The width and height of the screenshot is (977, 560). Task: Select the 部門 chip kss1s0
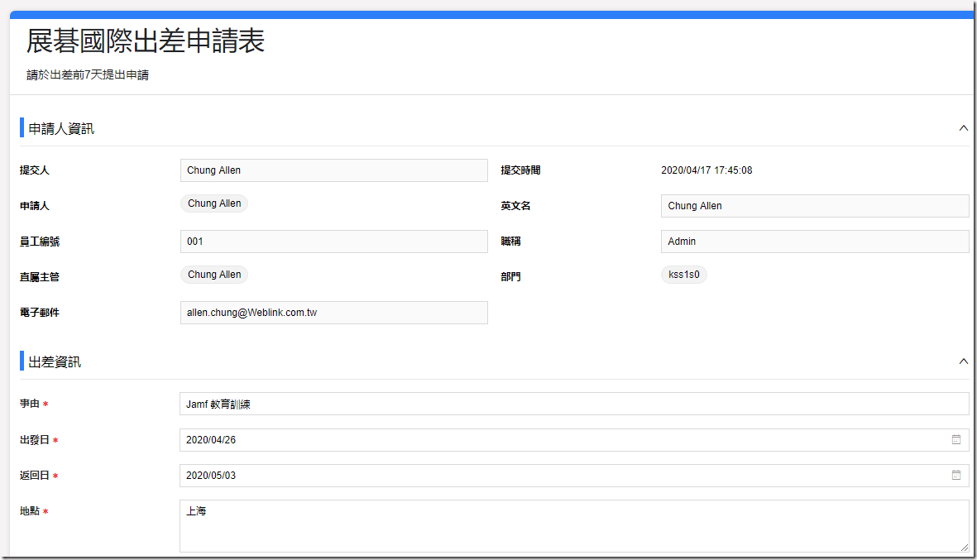point(683,275)
